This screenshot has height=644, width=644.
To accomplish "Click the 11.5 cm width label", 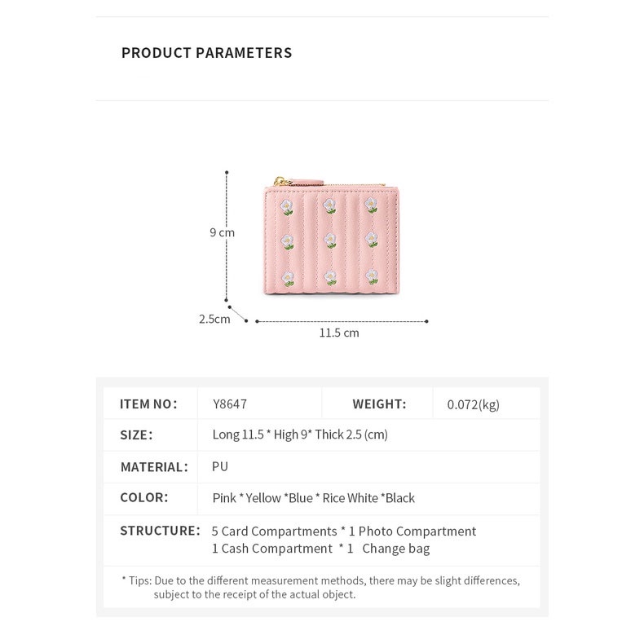I will (x=339, y=333).
